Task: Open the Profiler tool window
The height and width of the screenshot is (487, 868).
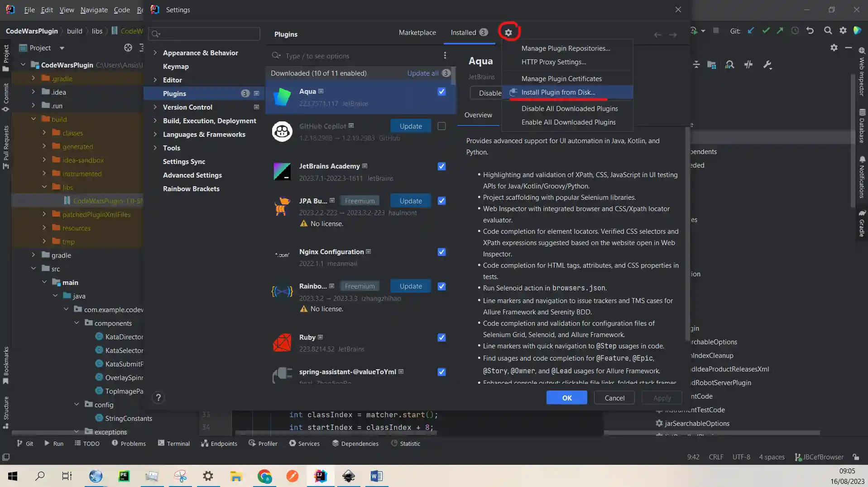Action: (x=263, y=444)
